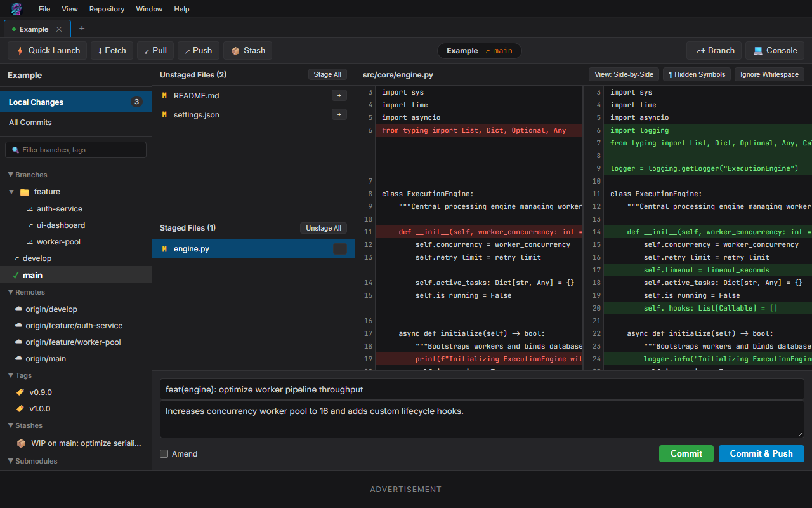Viewport: 812px width, 508px height.
Task: Open the Console from the toolbar
Action: coord(775,51)
